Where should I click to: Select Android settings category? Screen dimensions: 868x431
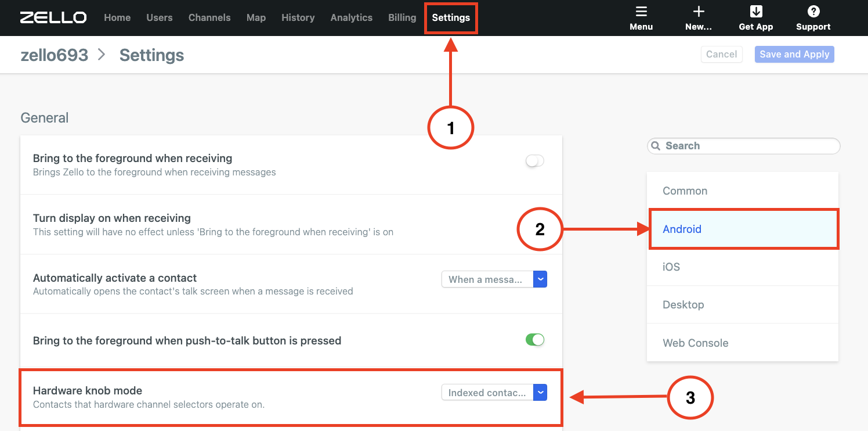click(743, 229)
